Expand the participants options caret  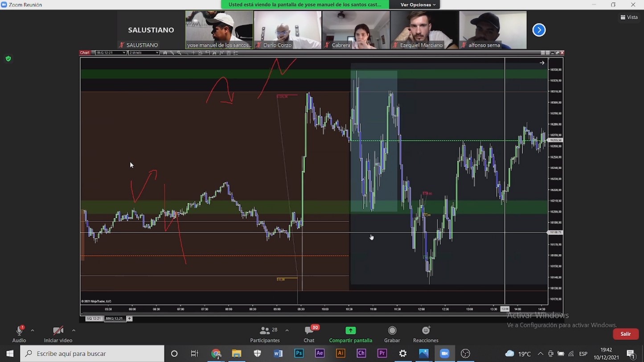287,330
